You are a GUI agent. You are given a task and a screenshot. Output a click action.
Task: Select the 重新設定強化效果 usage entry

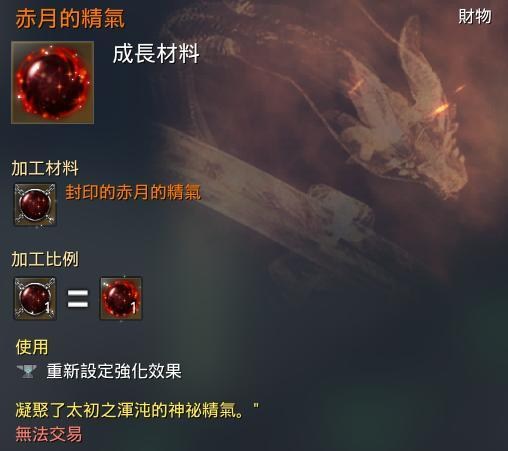tap(114, 371)
